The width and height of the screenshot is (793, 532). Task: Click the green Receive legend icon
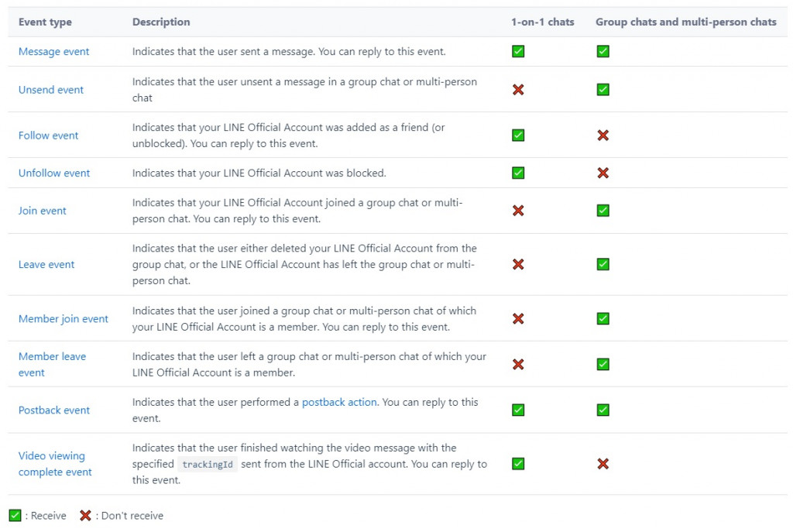pos(15,516)
